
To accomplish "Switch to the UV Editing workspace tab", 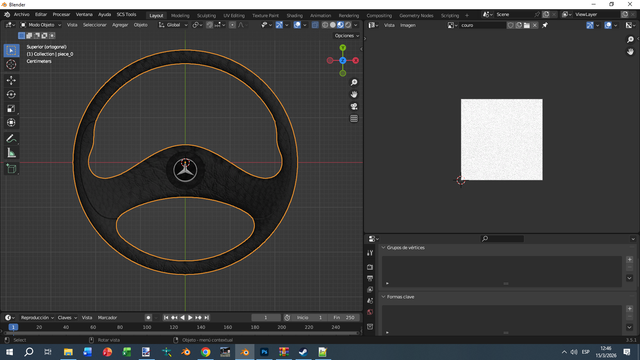I will (234, 16).
